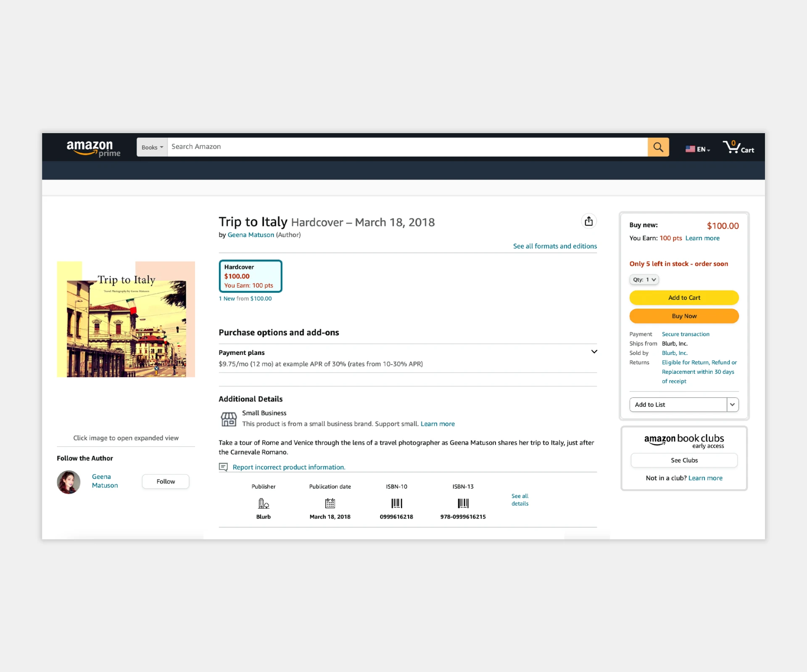Click into the Search Amazon field
This screenshot has width=807, height=672.
point(407,147)
